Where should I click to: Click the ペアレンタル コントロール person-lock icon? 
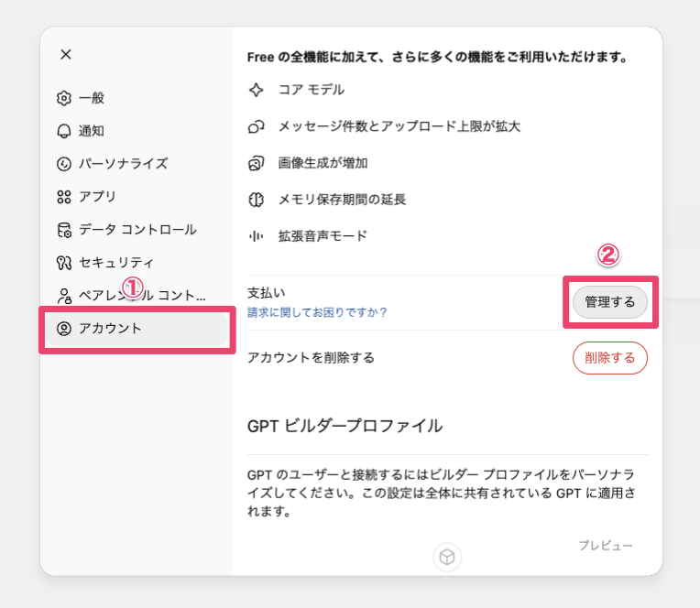(64, 296)
